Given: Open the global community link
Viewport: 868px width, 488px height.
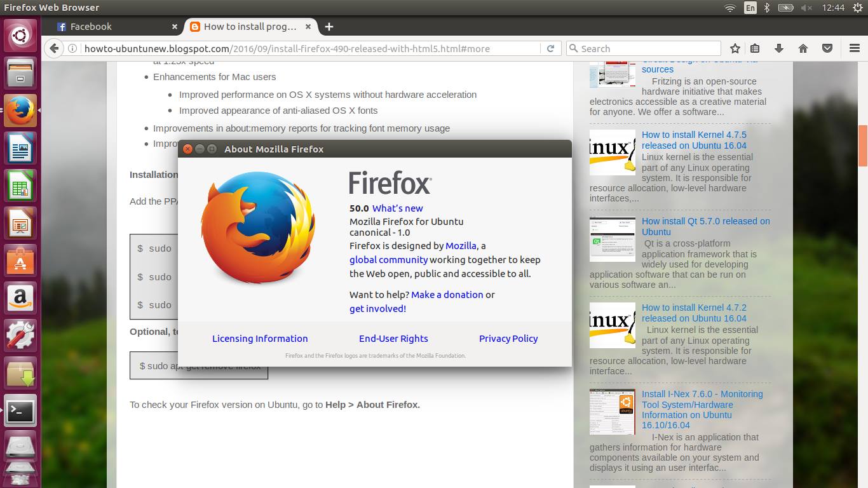Looking at the screenshot, I should pyautogui.click(x=388, y=260).
